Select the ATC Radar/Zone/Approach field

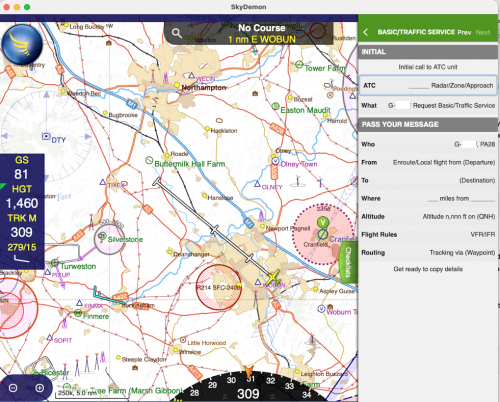tap(428, 86)
